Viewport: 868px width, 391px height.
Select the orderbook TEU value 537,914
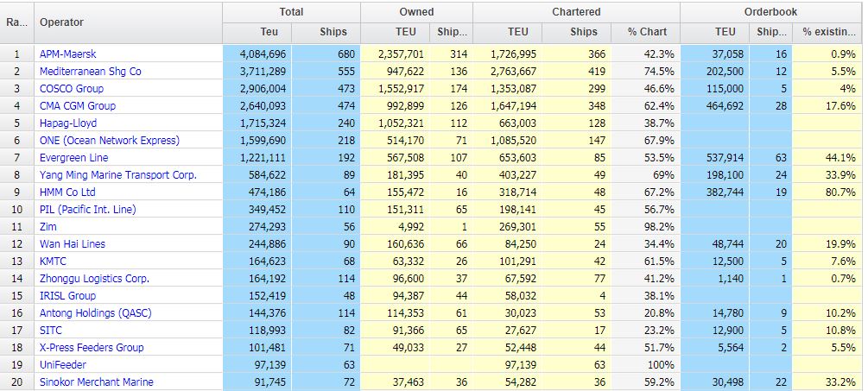[x=725, y=158]
